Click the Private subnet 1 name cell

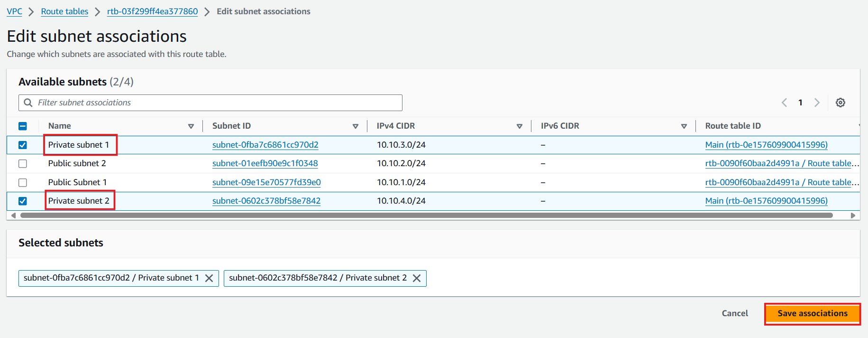(79, 145)
